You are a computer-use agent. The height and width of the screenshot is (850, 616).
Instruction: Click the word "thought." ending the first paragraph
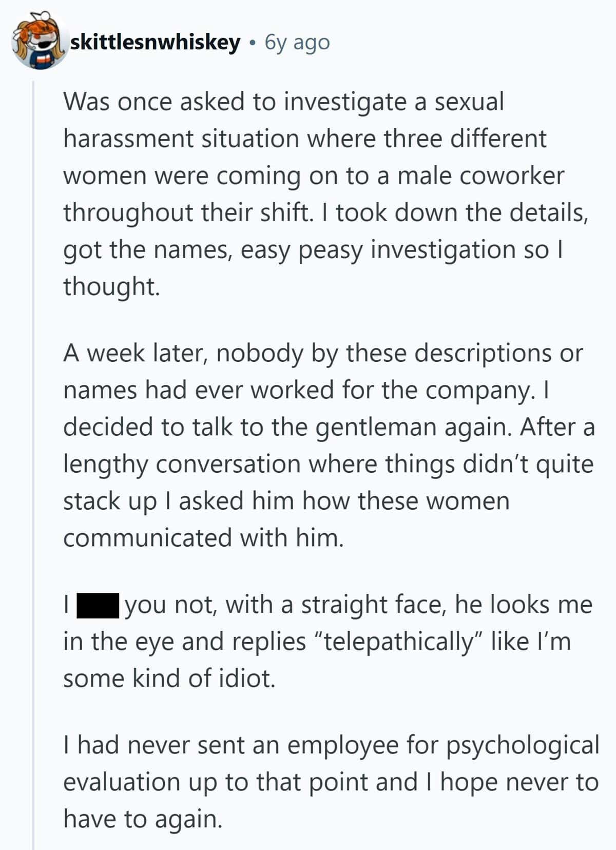(111, 286)
